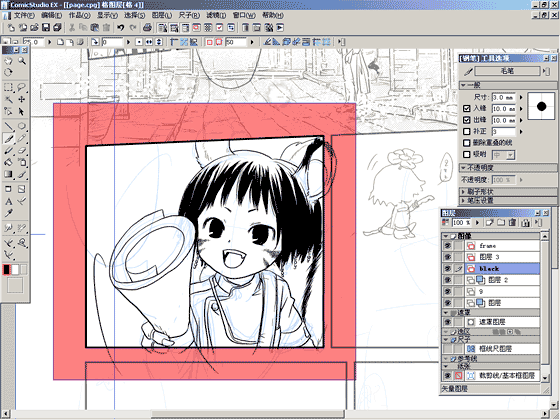Select the Text tool

[x=8, y=201]
